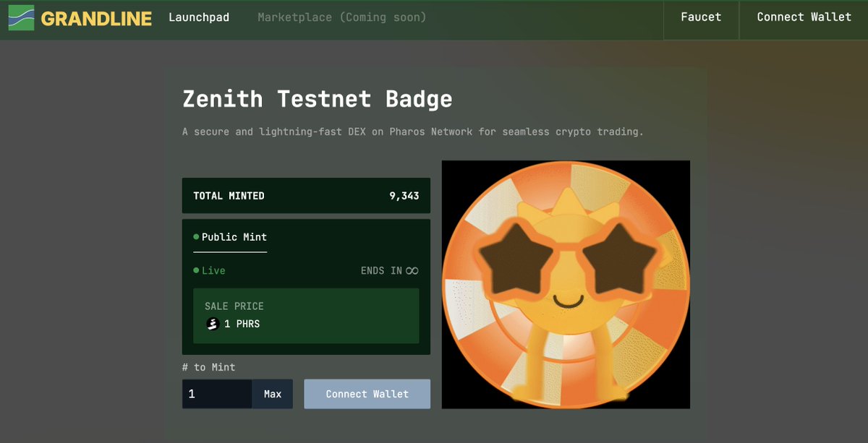
Task: Click the minted count "9,343"
Action: point(404,196)
